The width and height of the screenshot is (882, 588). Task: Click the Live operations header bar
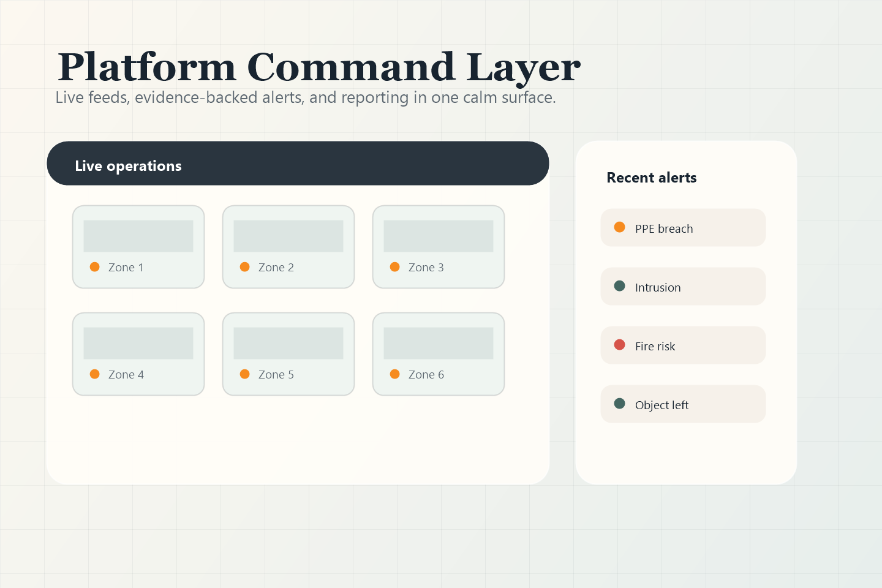point(298,164)
